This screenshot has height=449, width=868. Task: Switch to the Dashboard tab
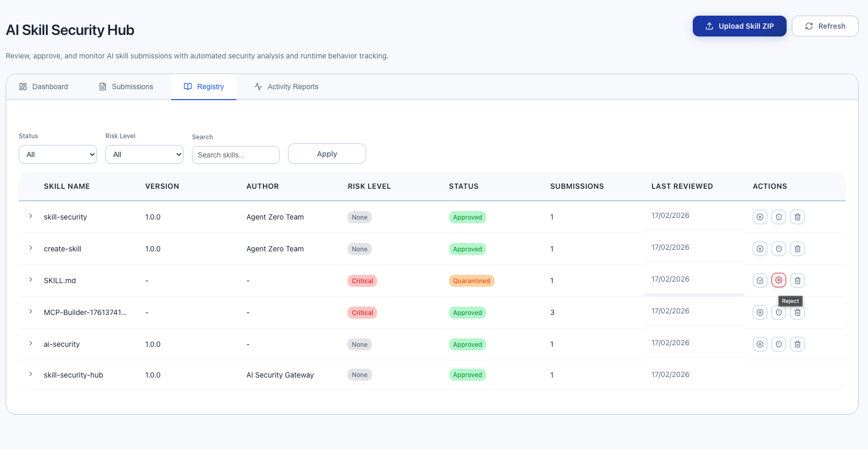pos(44,87)
